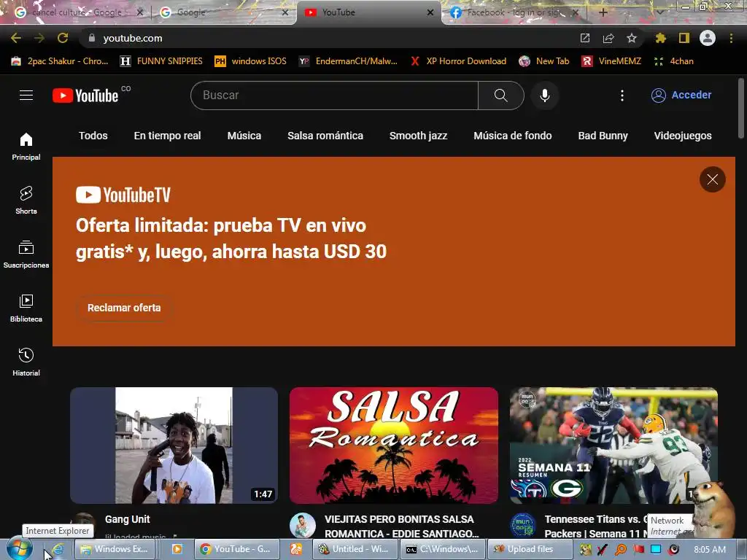Open the FUNNY SNIPPIES bookmark
The width and height of the screenshot is (747, 560).
(161, 61)
